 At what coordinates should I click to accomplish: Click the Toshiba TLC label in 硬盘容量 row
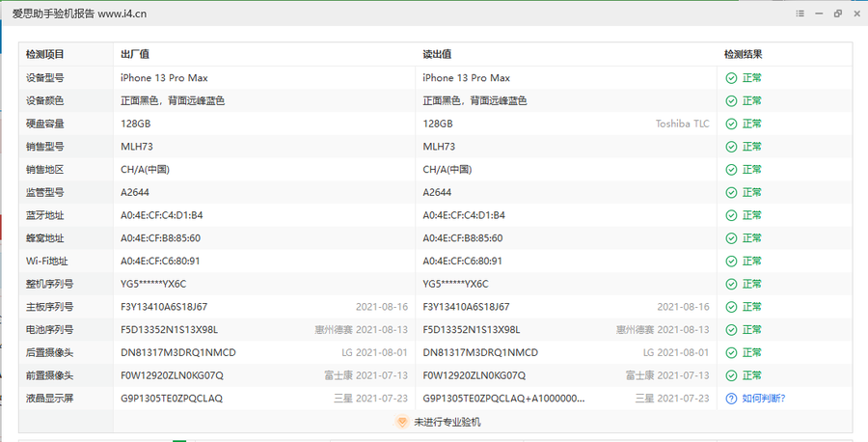[682, 124]
